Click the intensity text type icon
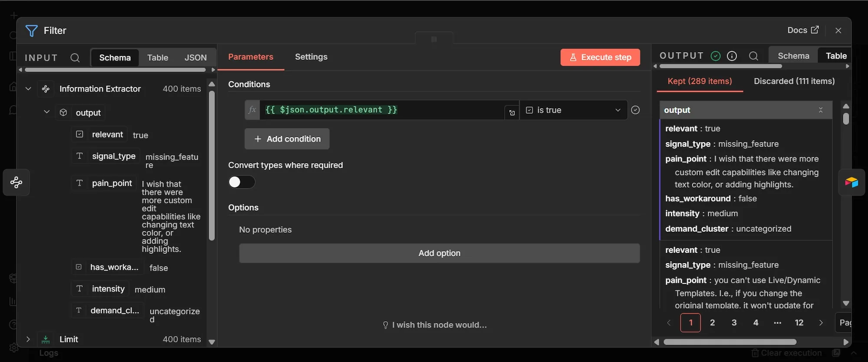 point(79,289)
